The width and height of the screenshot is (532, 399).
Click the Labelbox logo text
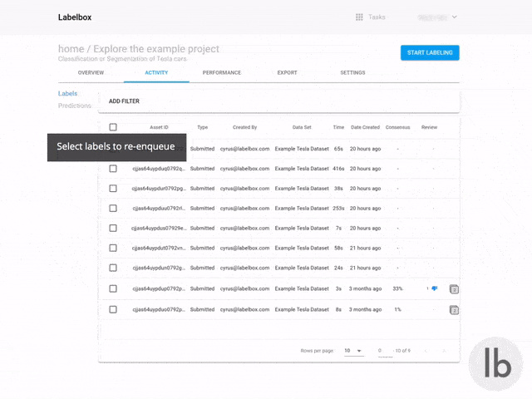coord(75,17)
